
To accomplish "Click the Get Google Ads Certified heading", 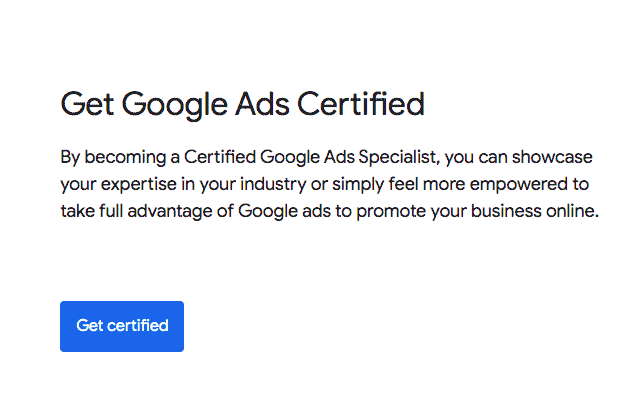I will [243, 104].
